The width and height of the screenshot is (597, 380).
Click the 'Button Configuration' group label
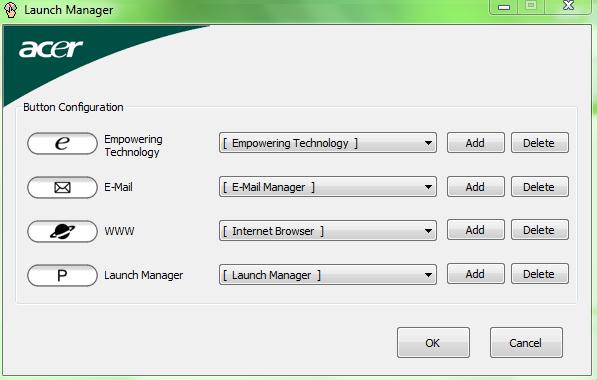73,107
